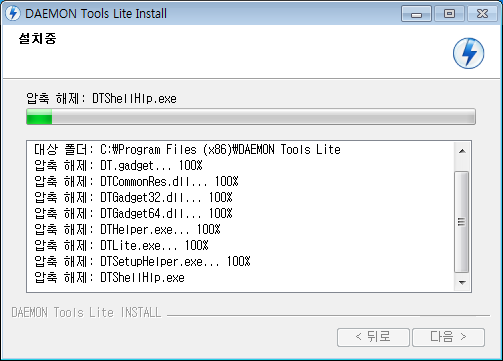Click the 'DAEMON Tools Lite Install' window title
This screenshot has height=361, width=503.
pyautogui.click(x=96, y=14)
